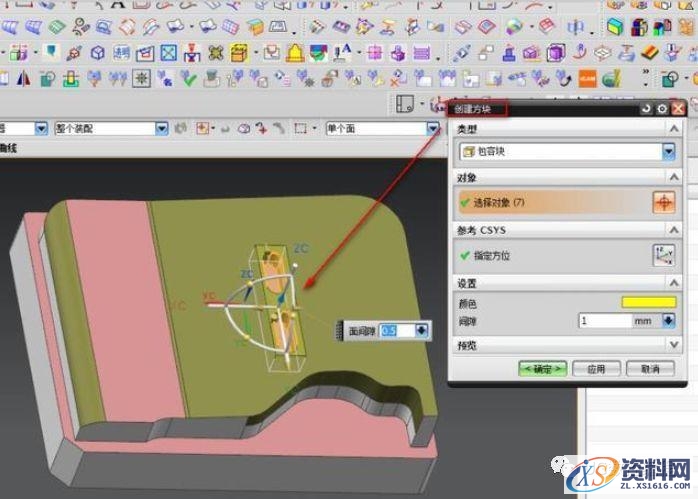Screen dimensions: 698x499
Task: Click the 取消 button
Action: pos(650,368)
